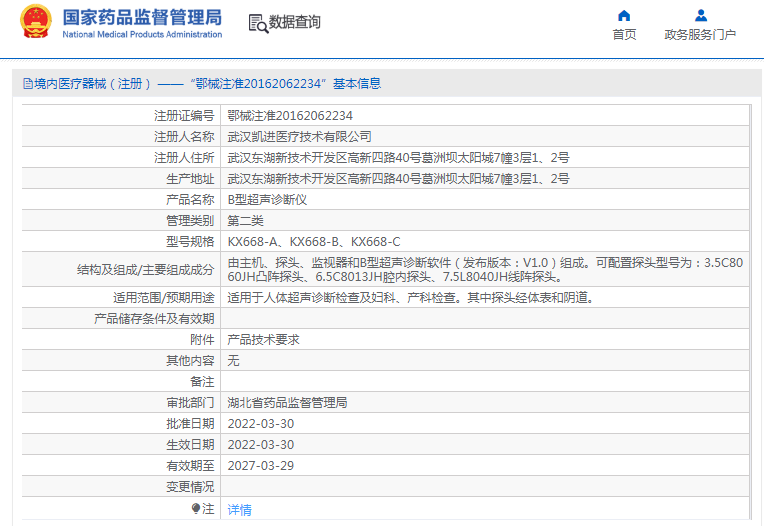The image size is (764, 526).
Task: Click the 其他内容 row label
Action: click(x=190, y=360)
